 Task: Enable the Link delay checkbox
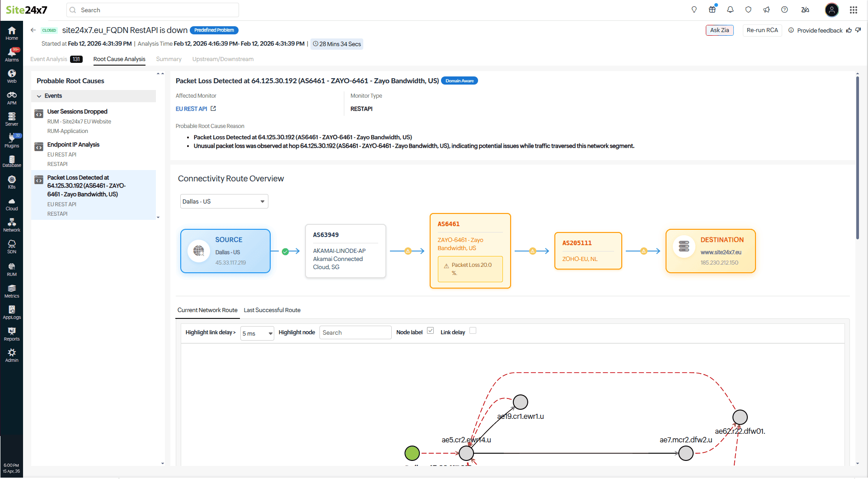(x=473, y=331)
